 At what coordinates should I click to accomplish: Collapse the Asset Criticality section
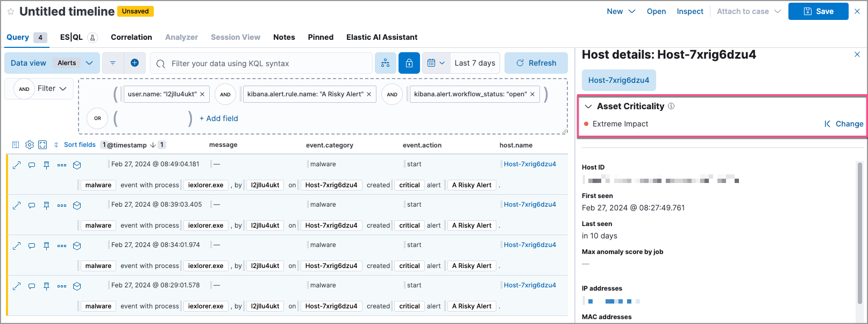pos(588,107)
